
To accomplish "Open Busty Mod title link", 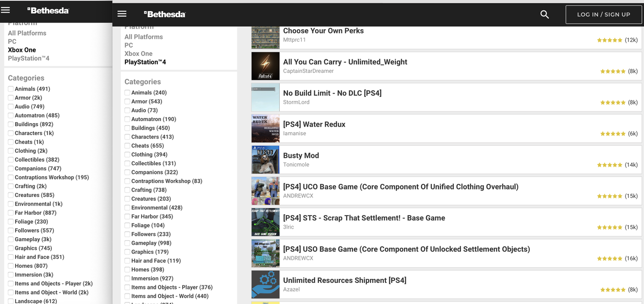I will click(301, 155).
